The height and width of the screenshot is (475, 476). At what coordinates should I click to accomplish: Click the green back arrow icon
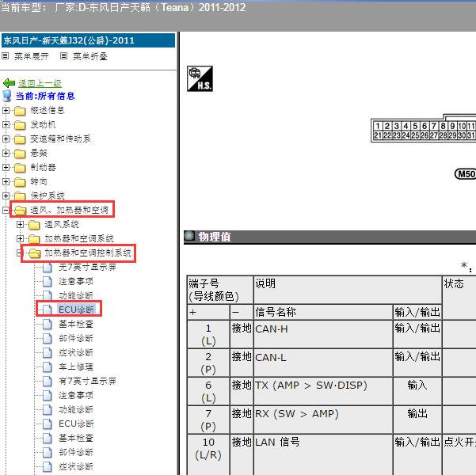point(9,83)
